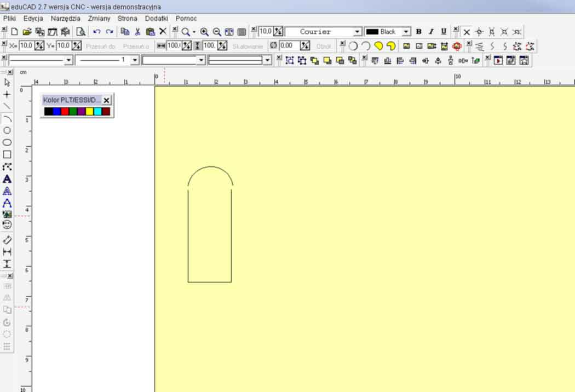
Task: Select the polyline nodes tool
Action: (7, 167)
